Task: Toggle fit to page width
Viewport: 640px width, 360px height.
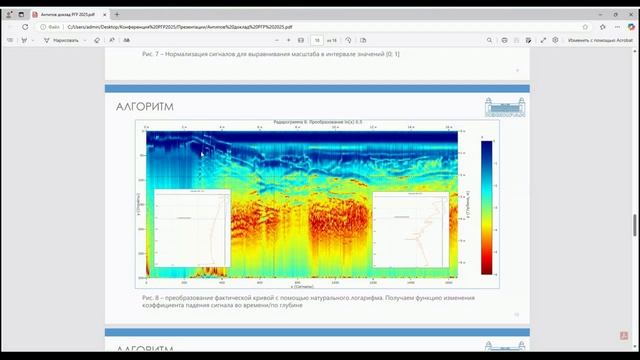Action: [301, 40]
